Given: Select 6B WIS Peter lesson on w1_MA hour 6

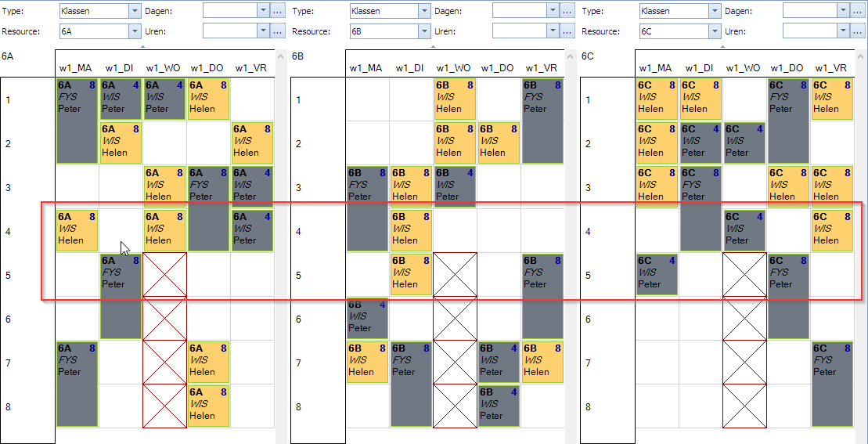Looking at the screenshot, I should point(367,319).
